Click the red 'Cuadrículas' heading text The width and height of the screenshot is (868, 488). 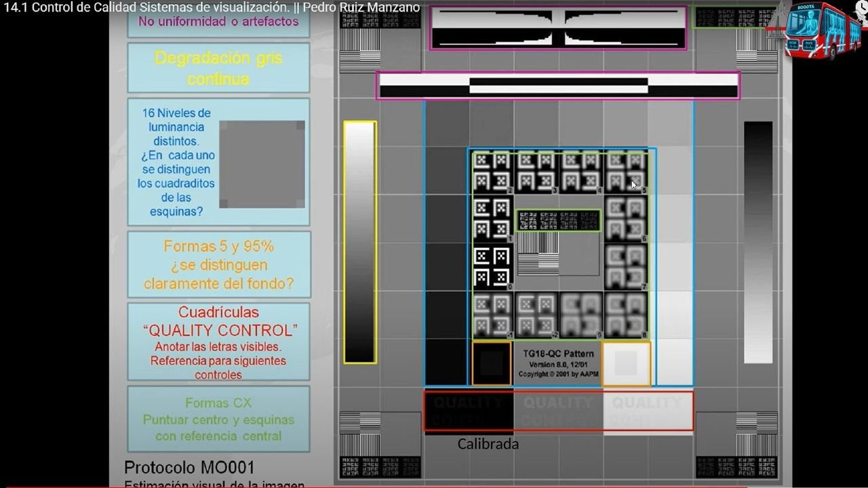coord(218,312)
